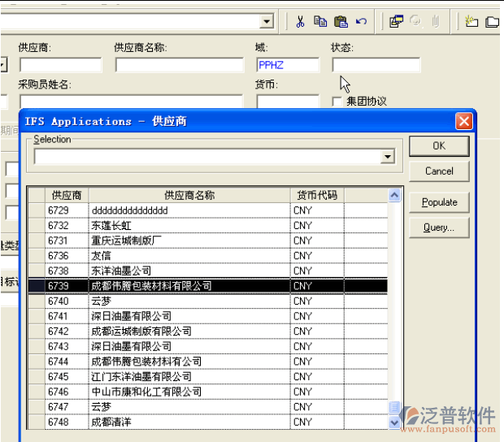Click the Open folder icon at toolbar end
This screenshot has height=442, width=504.
492,22
